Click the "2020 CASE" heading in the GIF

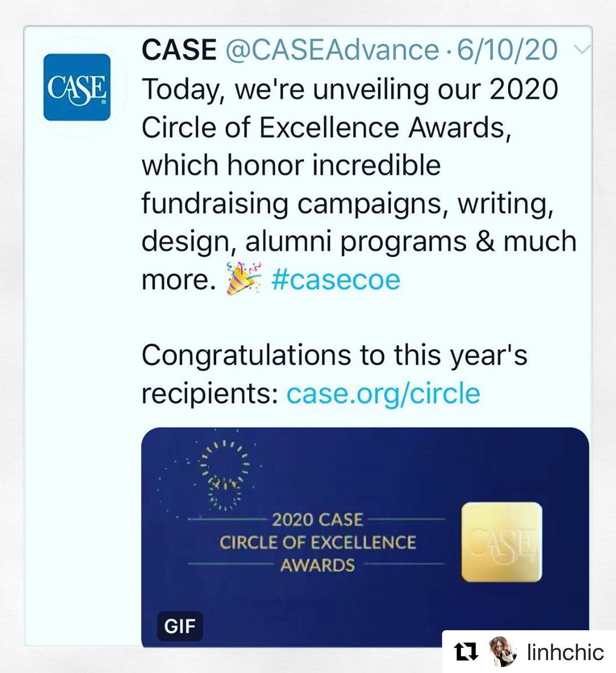tap(317, 520)
